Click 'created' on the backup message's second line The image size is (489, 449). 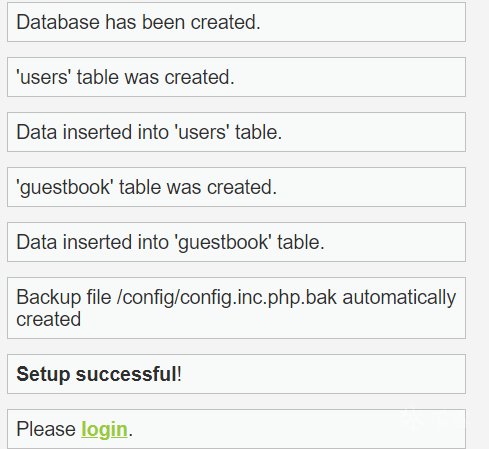coord(49,319)
